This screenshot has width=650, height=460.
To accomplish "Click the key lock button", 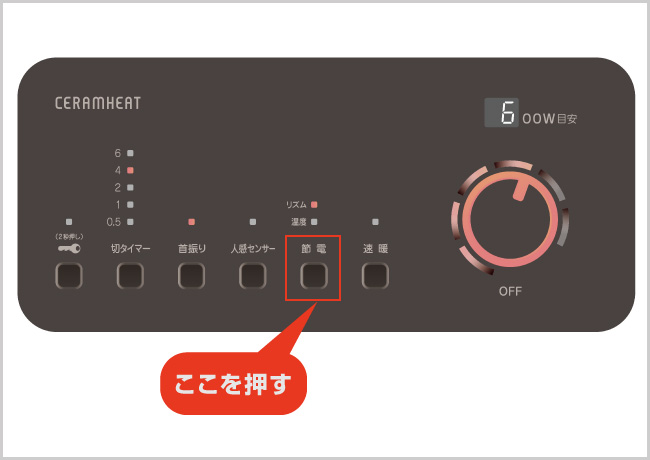I will (x=69, y=276).
